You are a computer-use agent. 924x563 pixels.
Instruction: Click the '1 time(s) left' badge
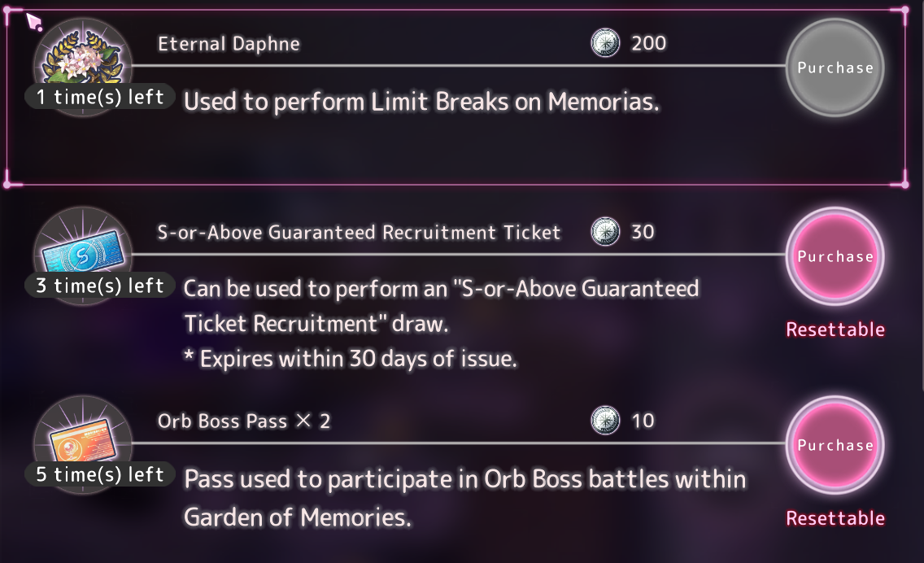pyautogui.click(x=99, y=97)
